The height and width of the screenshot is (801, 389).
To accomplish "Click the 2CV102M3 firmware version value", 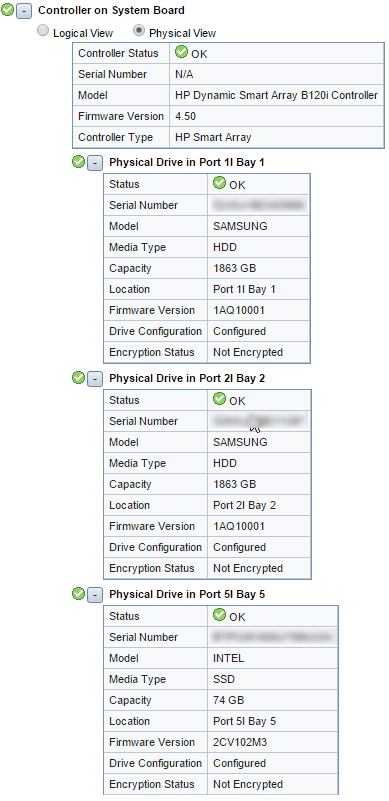I will (x=240, y=742).
